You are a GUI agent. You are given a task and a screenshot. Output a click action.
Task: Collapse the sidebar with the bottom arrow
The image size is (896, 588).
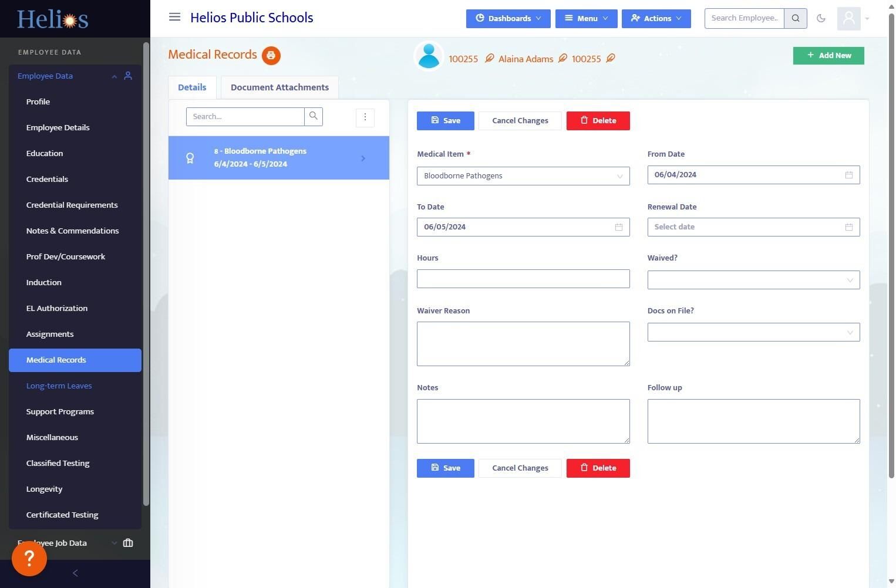click(x=75, y=573)
